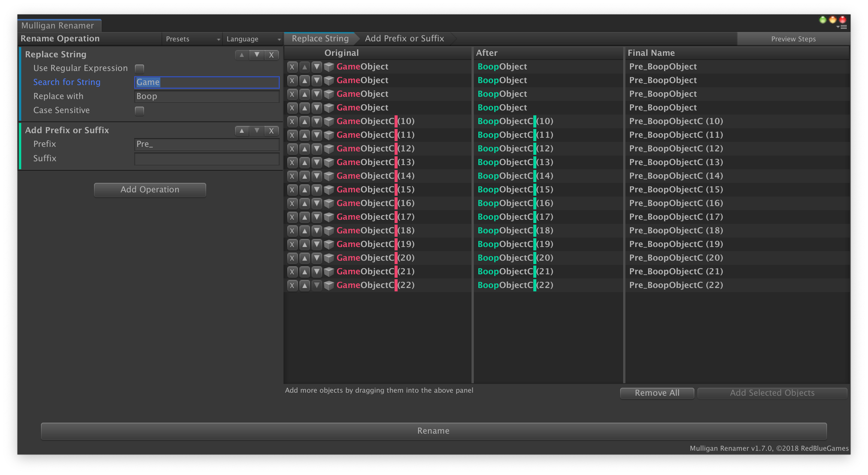The width and height of the screenshot is (868, 475).
Task: Remove the GameObjectC (15) row
Action: (x=292, y=189)
